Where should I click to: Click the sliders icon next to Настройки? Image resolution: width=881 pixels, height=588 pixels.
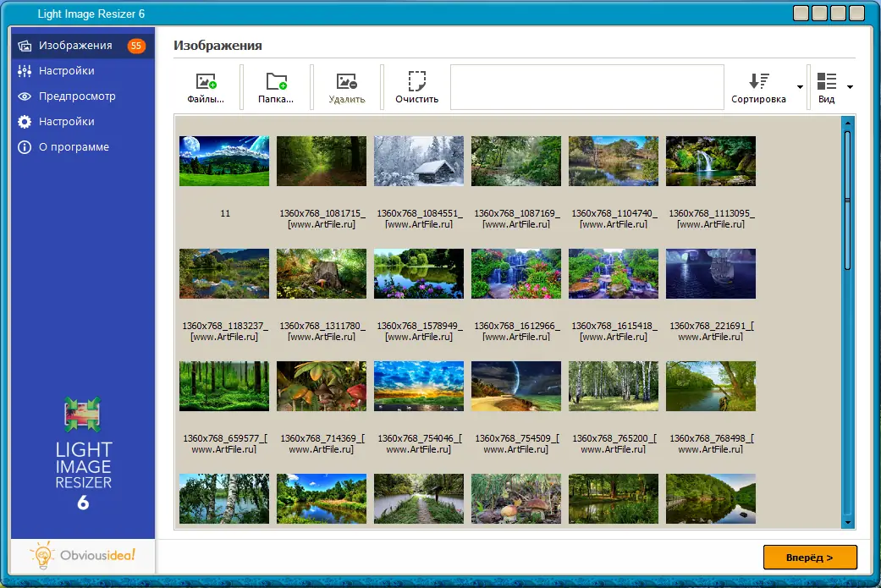[x=25, y=71]
